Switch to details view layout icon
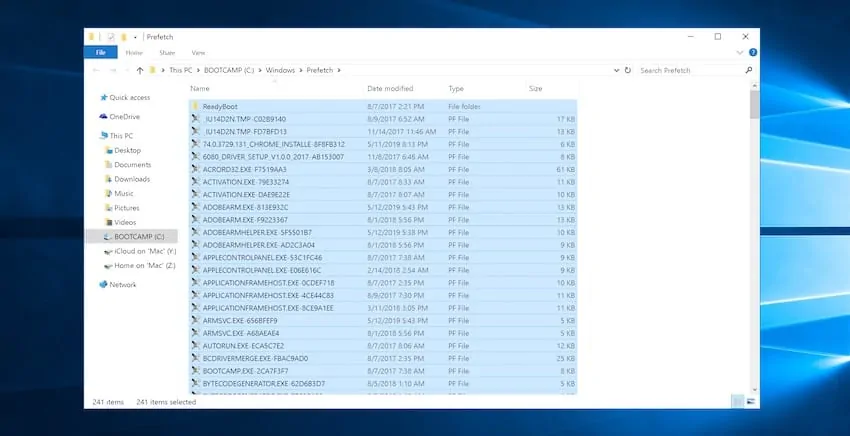850x436 pixels. (x=738, y=401)
